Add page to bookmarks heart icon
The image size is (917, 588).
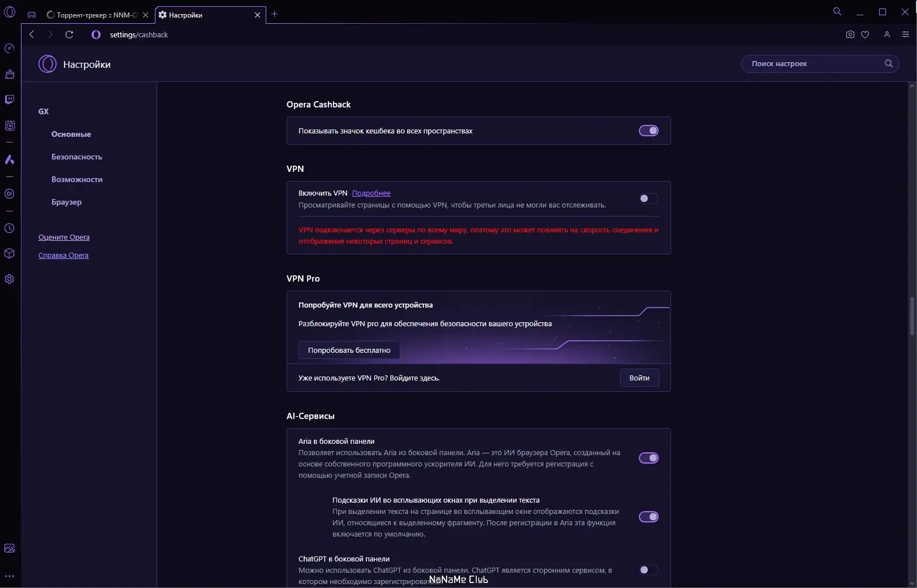(865, 34)
